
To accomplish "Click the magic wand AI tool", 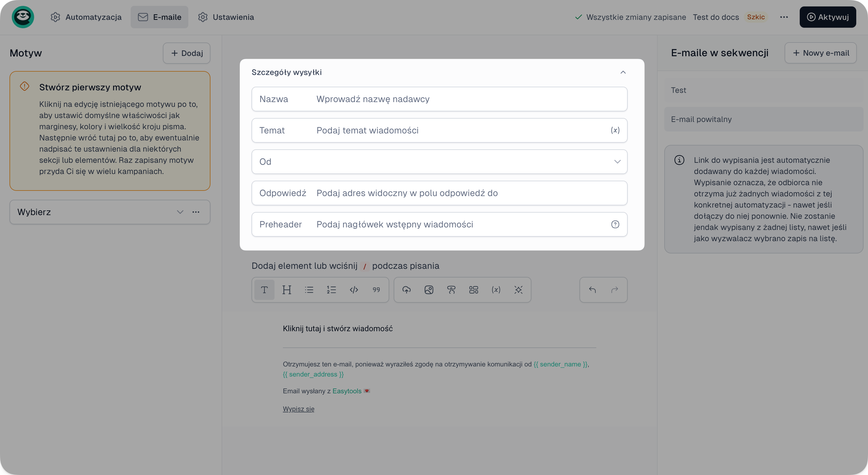I will [518, 290].
